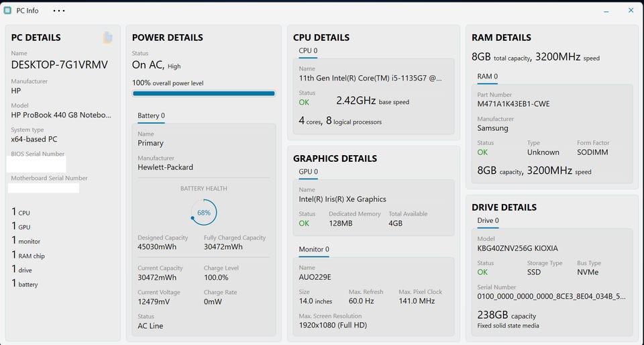The width and height of the screenshot is (644, 345).
Task: Select the GPU 0 tab
Action: [x=309, y=171]
